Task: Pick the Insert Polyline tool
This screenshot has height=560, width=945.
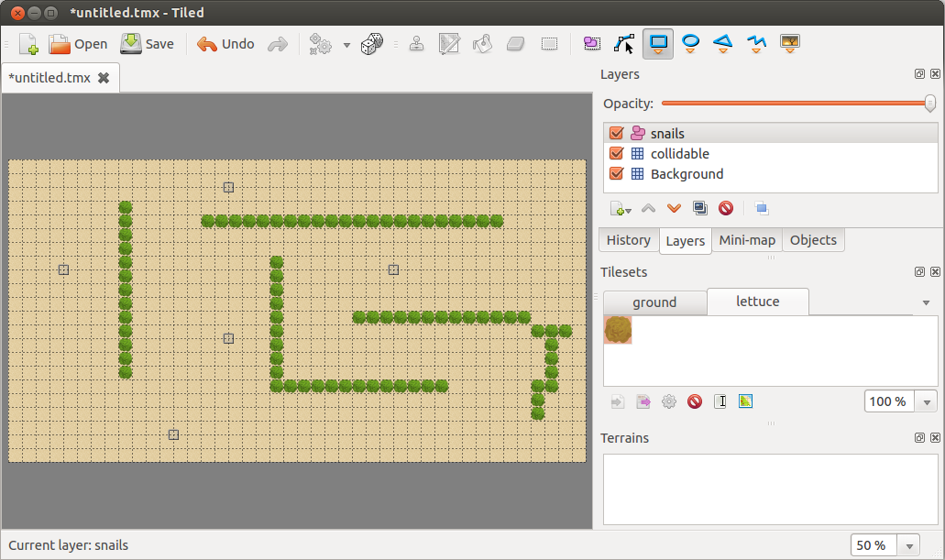Action: (x=756, y=43)
